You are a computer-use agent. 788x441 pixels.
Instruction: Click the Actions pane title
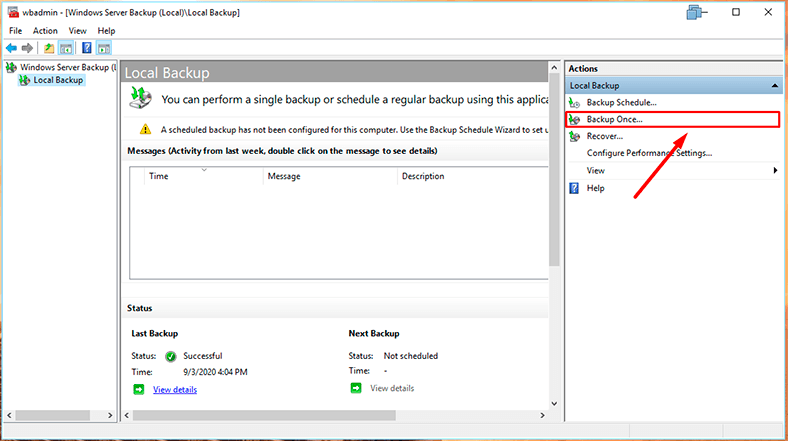click(583, 69)
